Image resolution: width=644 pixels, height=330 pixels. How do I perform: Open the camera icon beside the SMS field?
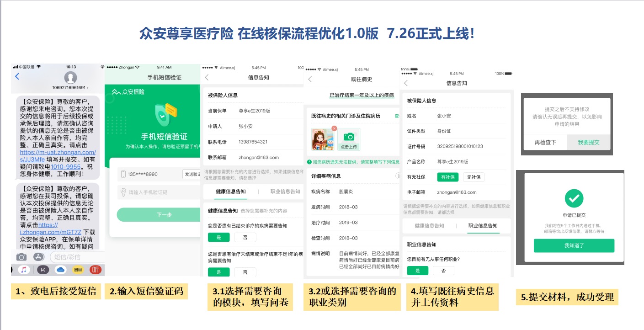click(21, 257)
